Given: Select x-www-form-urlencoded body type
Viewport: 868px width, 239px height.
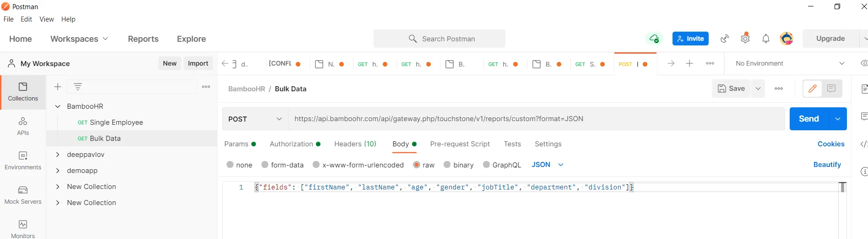Looking at the screenshot, I should 358,165.
